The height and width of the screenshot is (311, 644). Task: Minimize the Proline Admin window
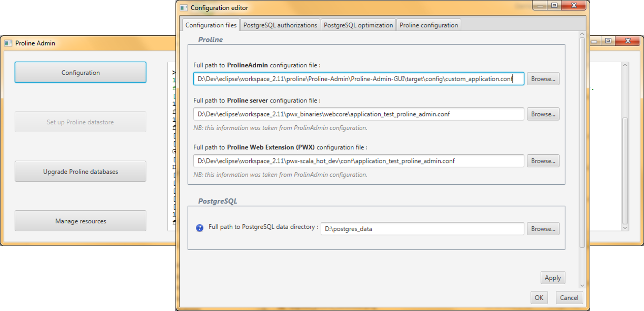coord(595,41)
